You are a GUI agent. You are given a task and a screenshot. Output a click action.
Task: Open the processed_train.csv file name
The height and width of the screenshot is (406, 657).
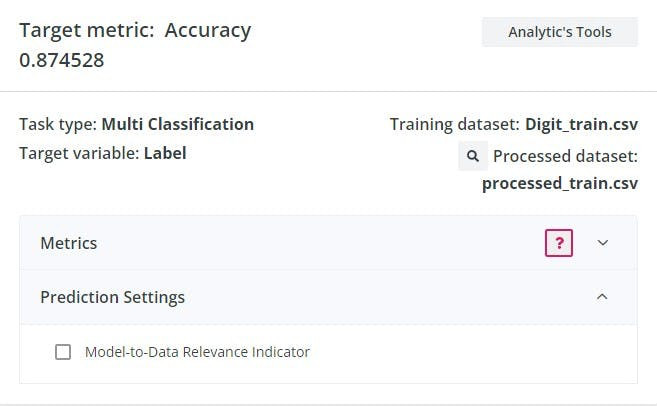(559, 183)
